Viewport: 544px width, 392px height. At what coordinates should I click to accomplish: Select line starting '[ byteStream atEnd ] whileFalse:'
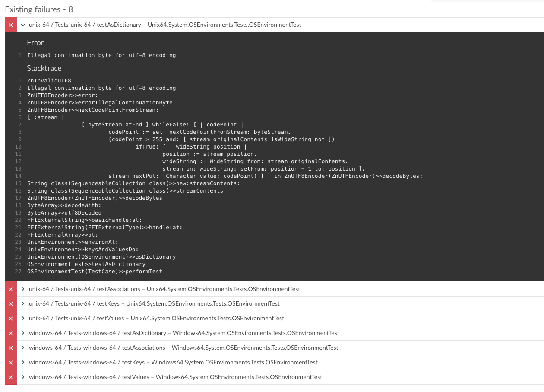pos(162,125)
